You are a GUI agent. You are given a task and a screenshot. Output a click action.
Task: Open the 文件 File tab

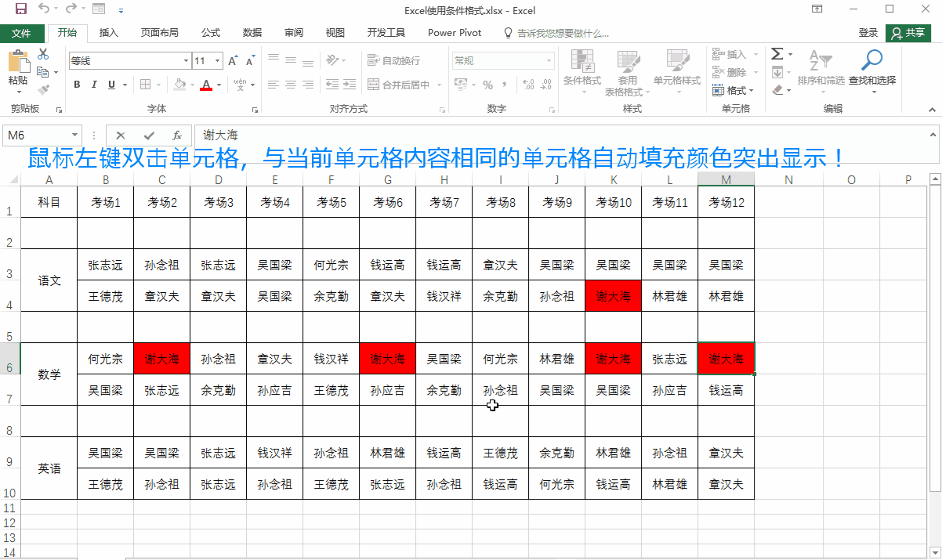coord(21,33)
